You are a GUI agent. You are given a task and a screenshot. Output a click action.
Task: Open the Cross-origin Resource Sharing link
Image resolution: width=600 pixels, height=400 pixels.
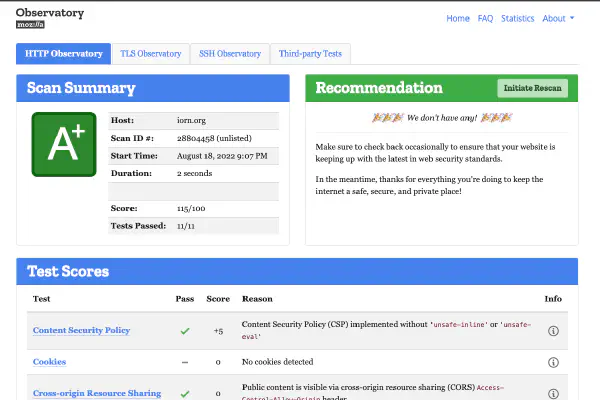click(x=97, y=393)
